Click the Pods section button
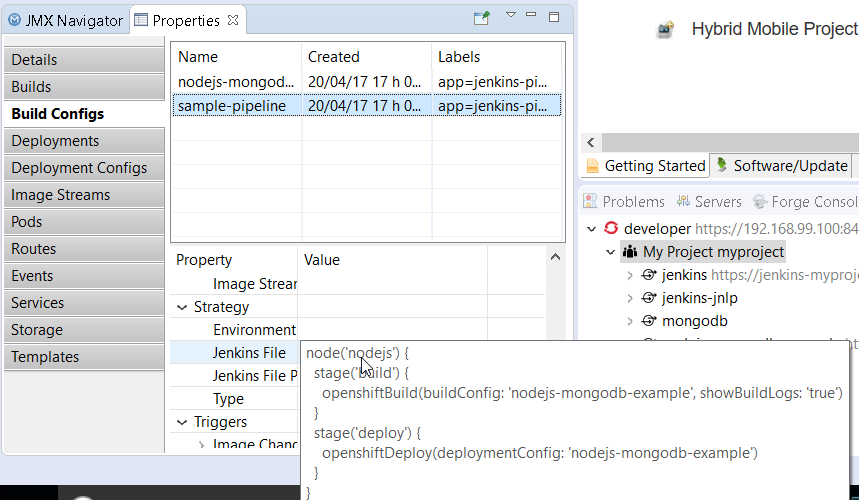Image resolution: width=859 pixels, height=500 pixels. (x=27, y=222)
